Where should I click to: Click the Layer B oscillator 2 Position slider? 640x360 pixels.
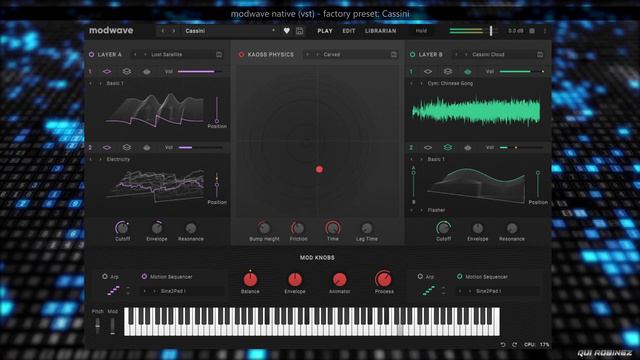point(538,184)
